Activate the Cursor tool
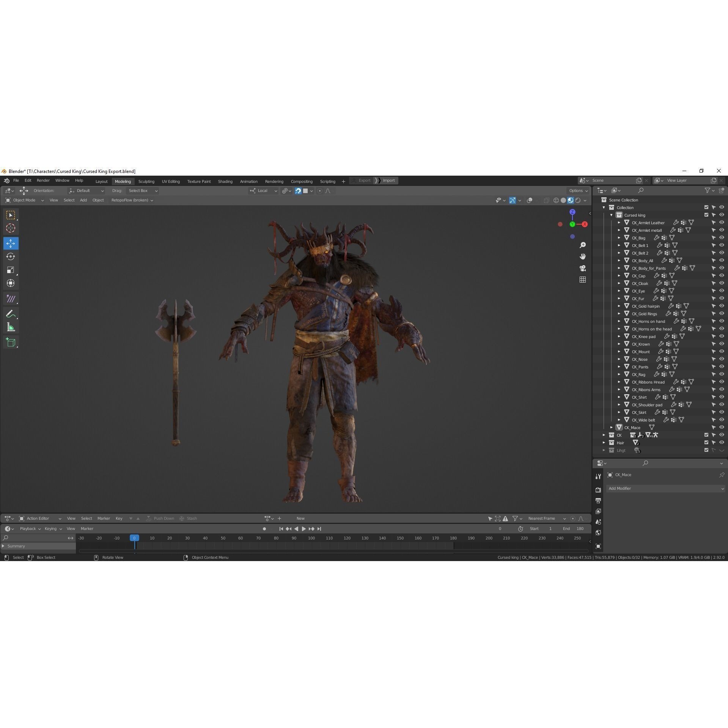 click(11, 228)
